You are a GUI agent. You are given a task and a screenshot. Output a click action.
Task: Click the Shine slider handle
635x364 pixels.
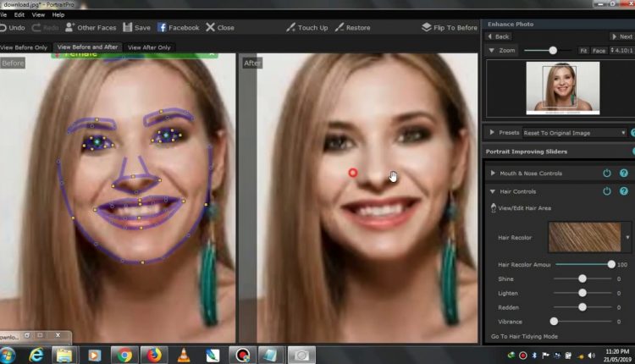pos(583,279)
